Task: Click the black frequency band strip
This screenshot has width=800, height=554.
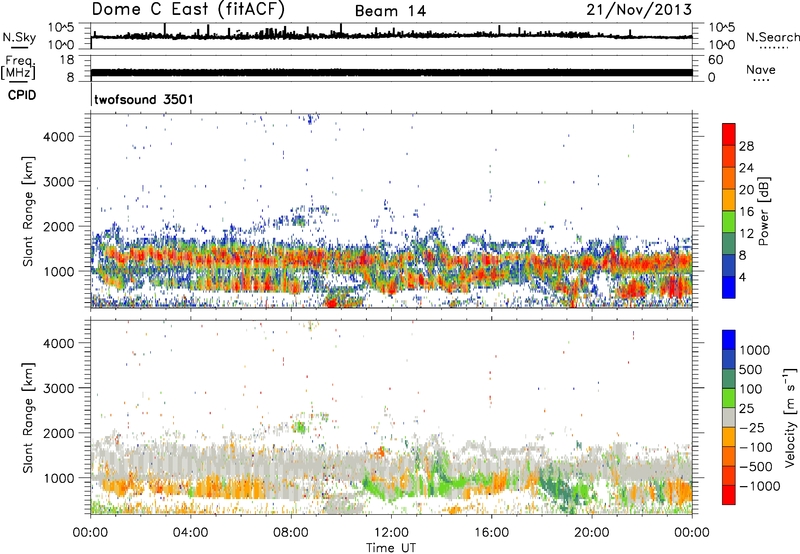Action: pos(391,73)
